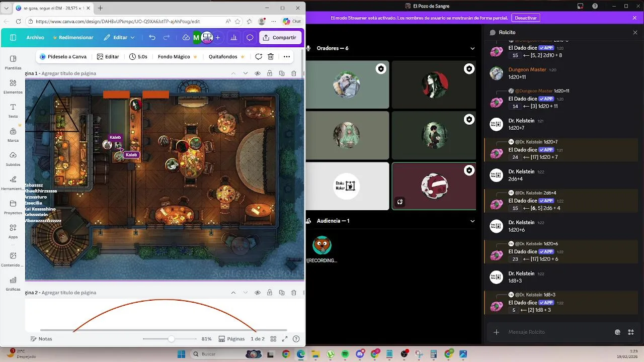
Task: Open the Herramientas sidebar section
Action: [13, 183]
